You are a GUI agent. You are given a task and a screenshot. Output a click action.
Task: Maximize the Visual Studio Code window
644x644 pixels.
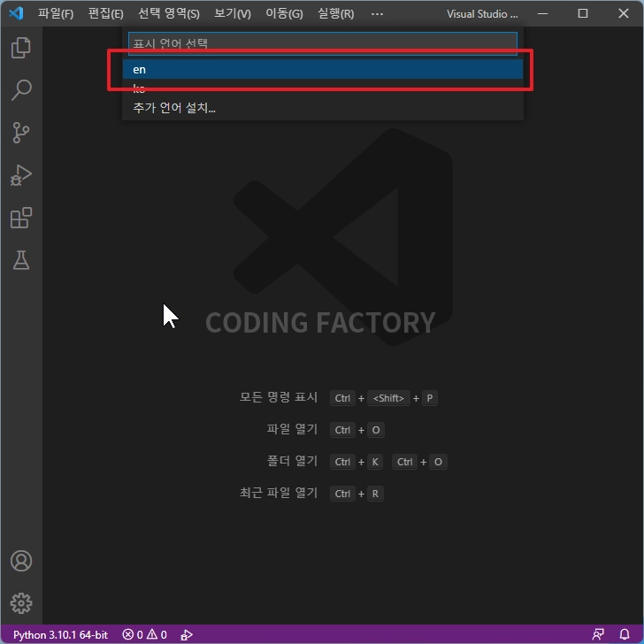pos(583,13)
